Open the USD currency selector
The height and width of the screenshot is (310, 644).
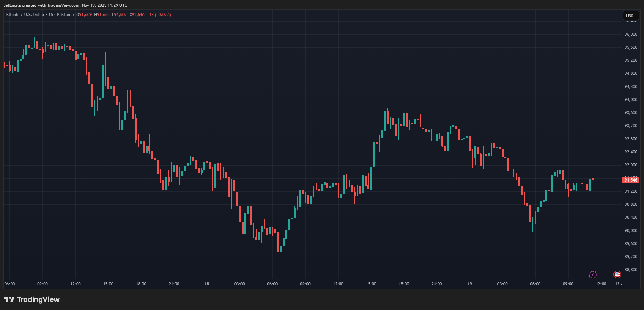(x=630, y=15)
